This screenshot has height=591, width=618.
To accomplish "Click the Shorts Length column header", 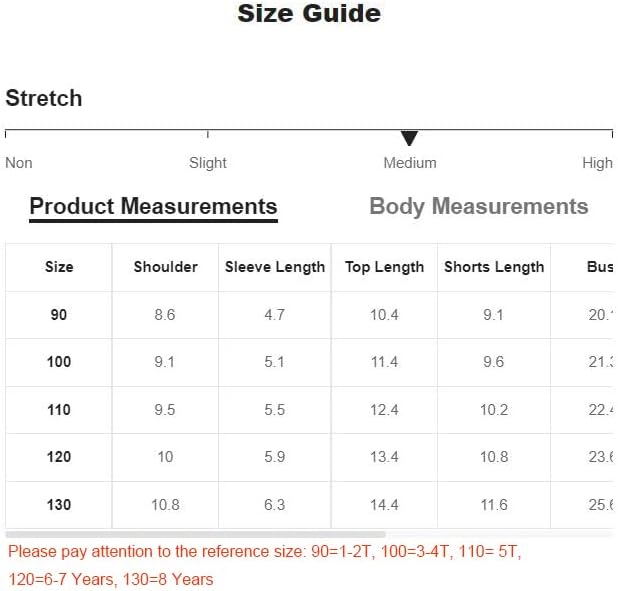I will point(494,267).
